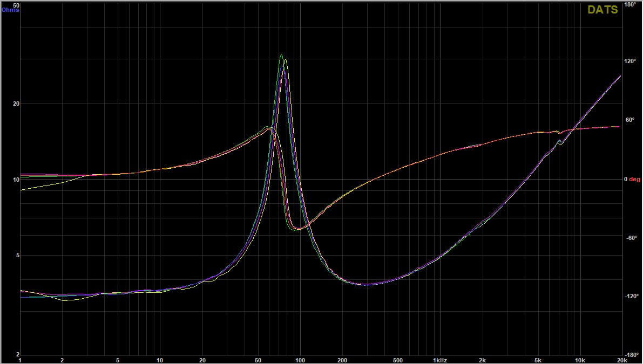Screen dimensions: 643x364
Task: Click the 100 frequency axis label
Action: tap(300, 360)
